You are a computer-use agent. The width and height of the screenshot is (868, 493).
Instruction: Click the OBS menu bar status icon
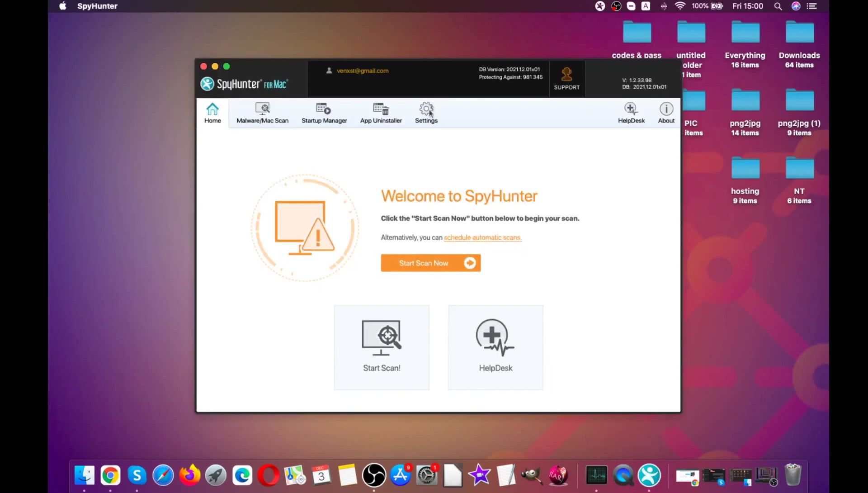click(x=616, y=6)
